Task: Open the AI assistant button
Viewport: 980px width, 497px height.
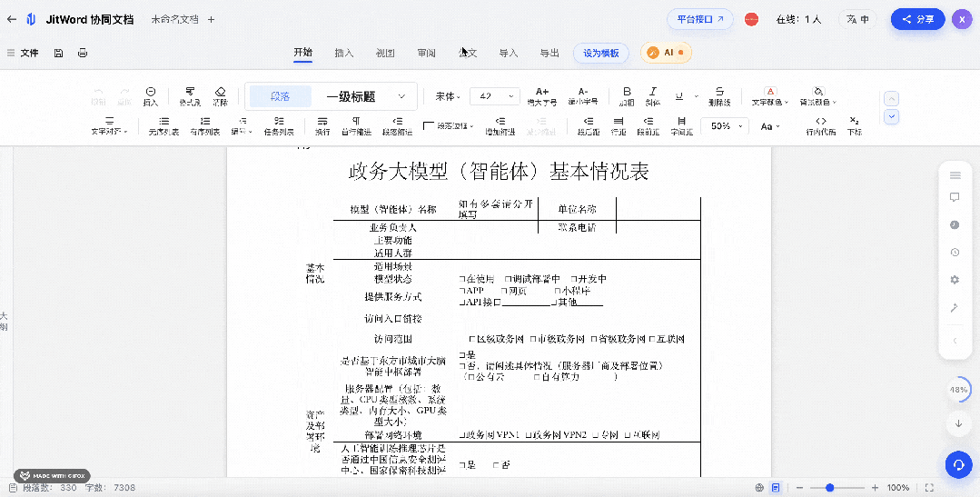Action: tap(666, 53)
